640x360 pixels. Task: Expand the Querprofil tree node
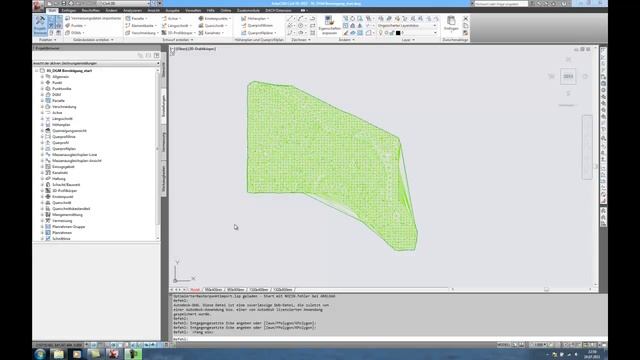[42, 142]
